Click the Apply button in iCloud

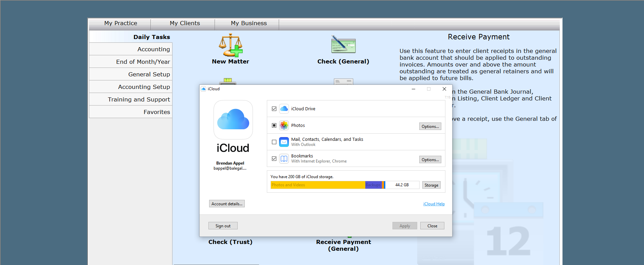[x=405, y=226]
